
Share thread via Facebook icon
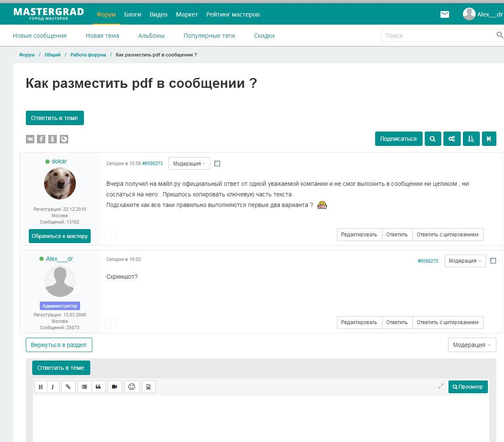coord(41,139)
